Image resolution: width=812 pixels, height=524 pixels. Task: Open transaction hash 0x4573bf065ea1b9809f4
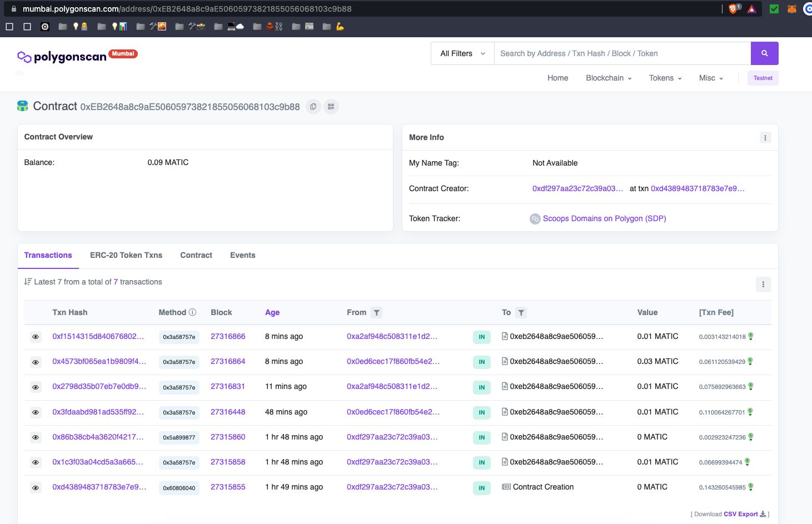pyautogui.click(x=99, y=361)
